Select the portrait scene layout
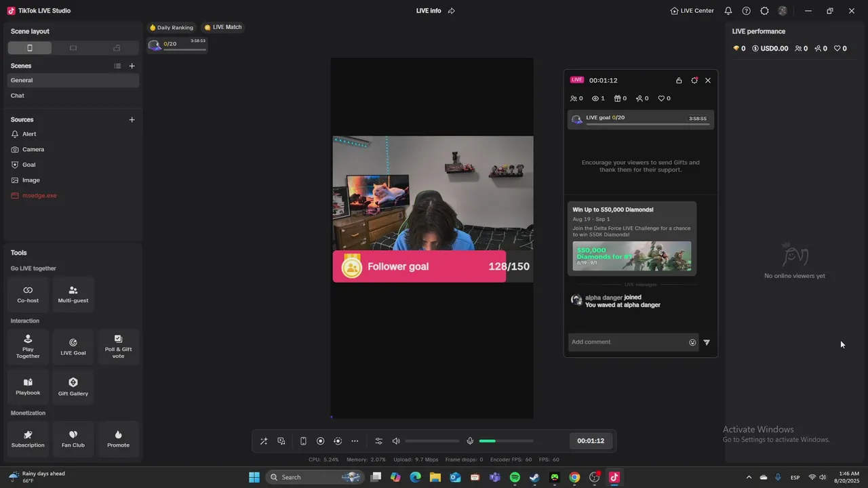Image resolution: width=868 pixels, height=488 pixels. (29, 48)
